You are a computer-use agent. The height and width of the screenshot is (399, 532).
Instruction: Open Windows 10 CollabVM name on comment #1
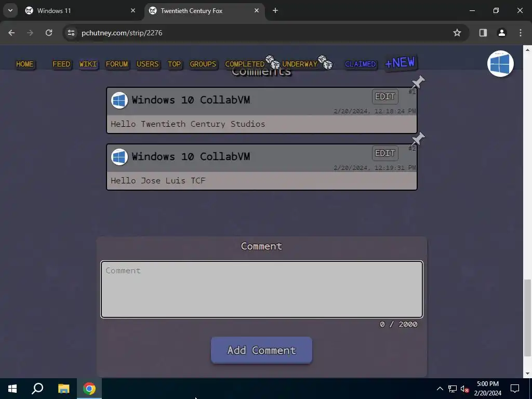point(191,100)
